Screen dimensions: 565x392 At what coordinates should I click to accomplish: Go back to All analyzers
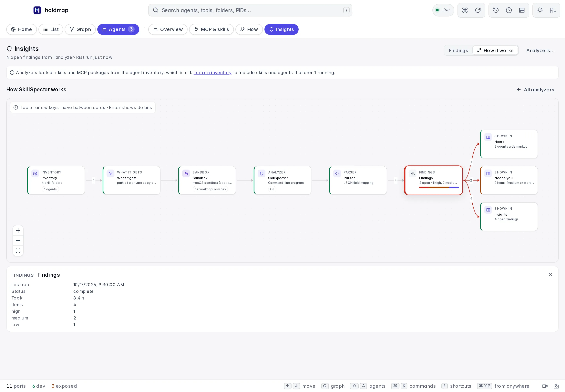tap(536, 90)
